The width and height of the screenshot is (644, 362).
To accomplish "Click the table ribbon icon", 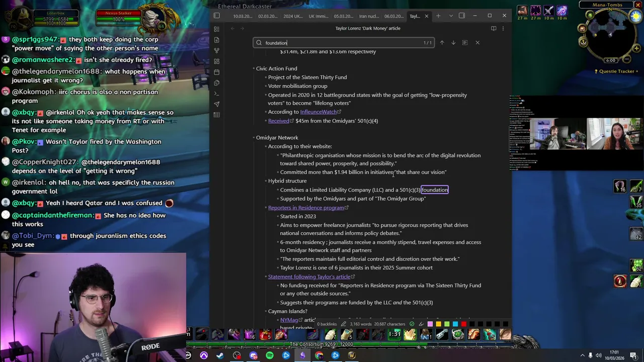I will (216, 115).
